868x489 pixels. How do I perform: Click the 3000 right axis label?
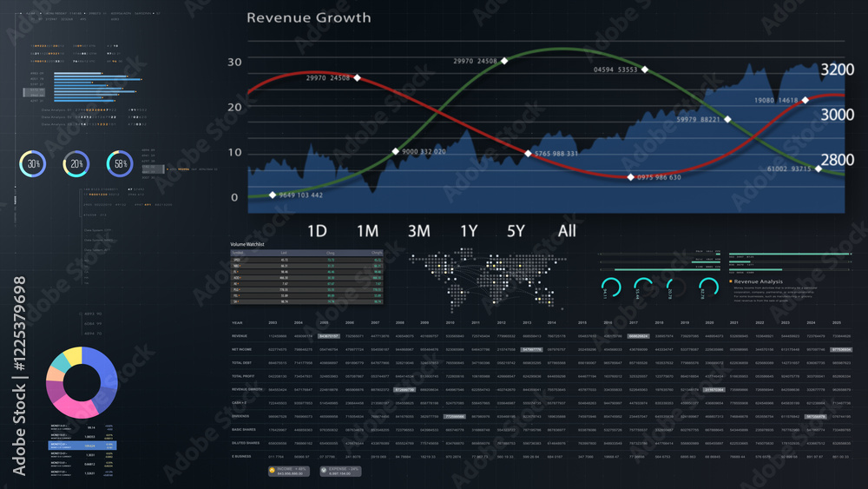click(837, 115)
